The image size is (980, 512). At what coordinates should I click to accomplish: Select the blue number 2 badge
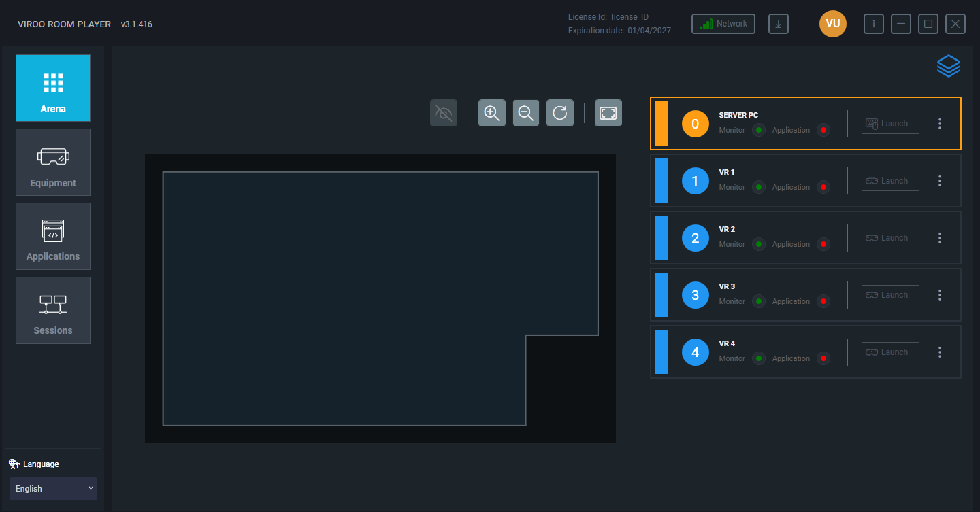point(695,238)
